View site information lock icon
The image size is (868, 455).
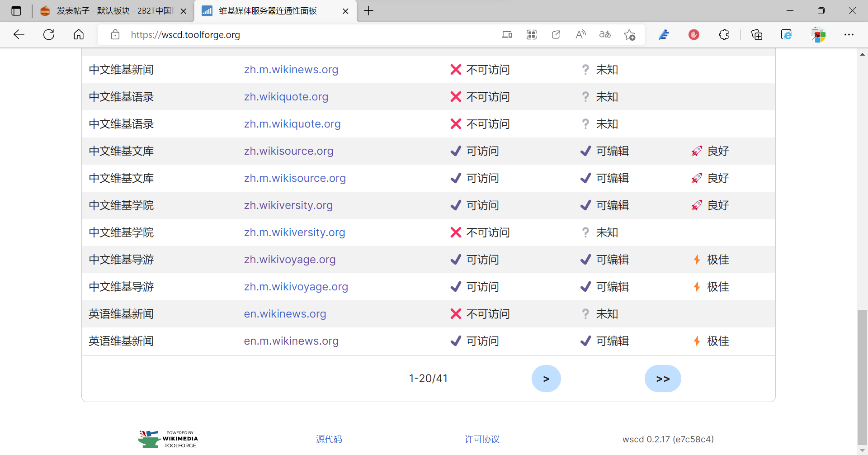pyautogui.click(x=115, y=34)
